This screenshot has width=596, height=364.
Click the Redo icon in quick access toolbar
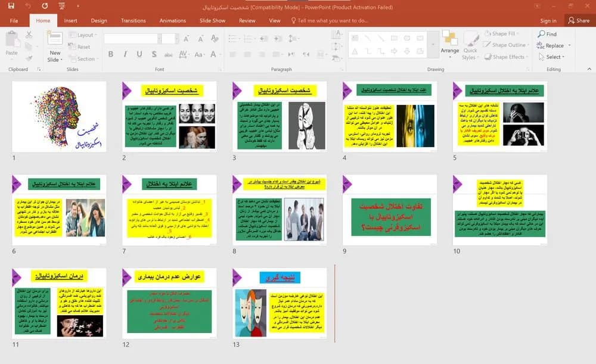pos(45,6)
